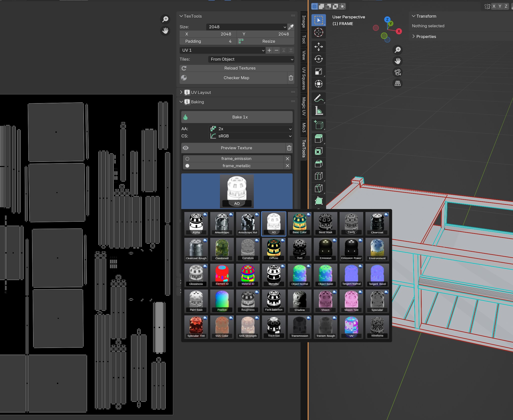Screen dimensions: 513x420
Task: Click the Resize button
Action: pos(265,41)
